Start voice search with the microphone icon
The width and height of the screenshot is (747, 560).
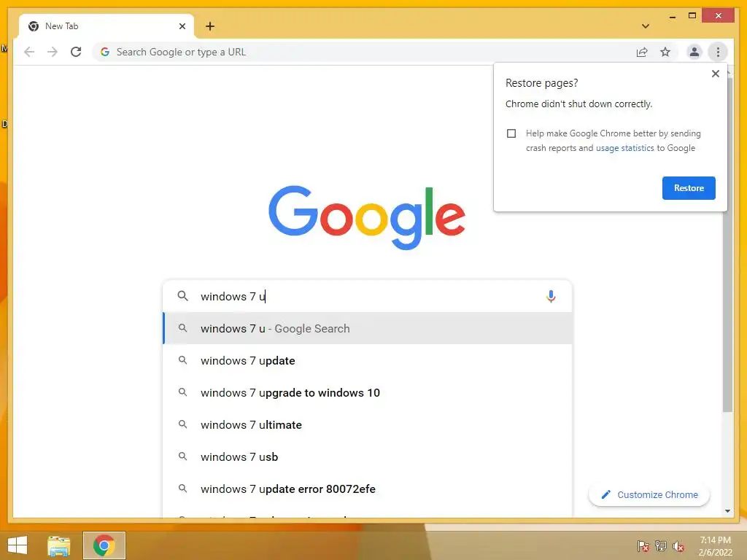[551, 296]
